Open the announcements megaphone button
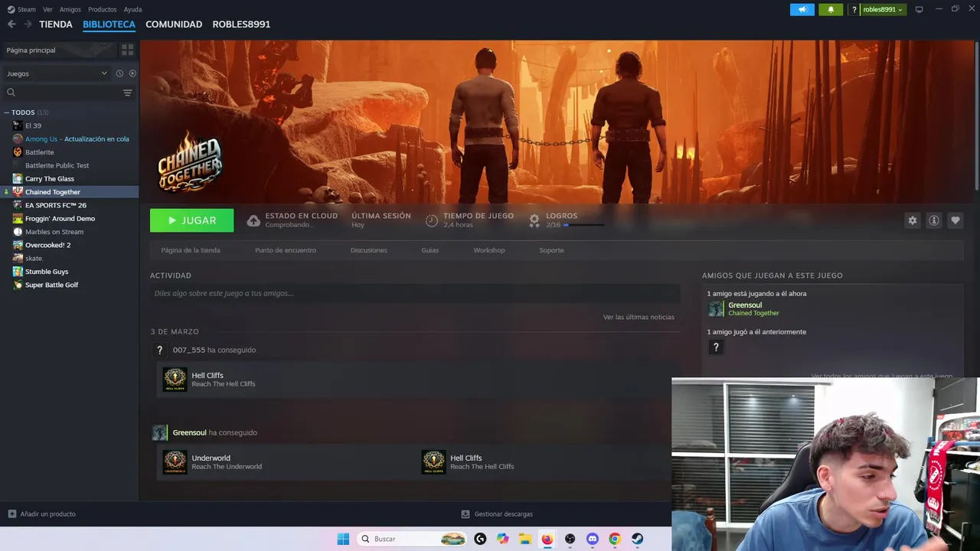The height and width of the screenshot is (551, 980). (x=802, y=9)
